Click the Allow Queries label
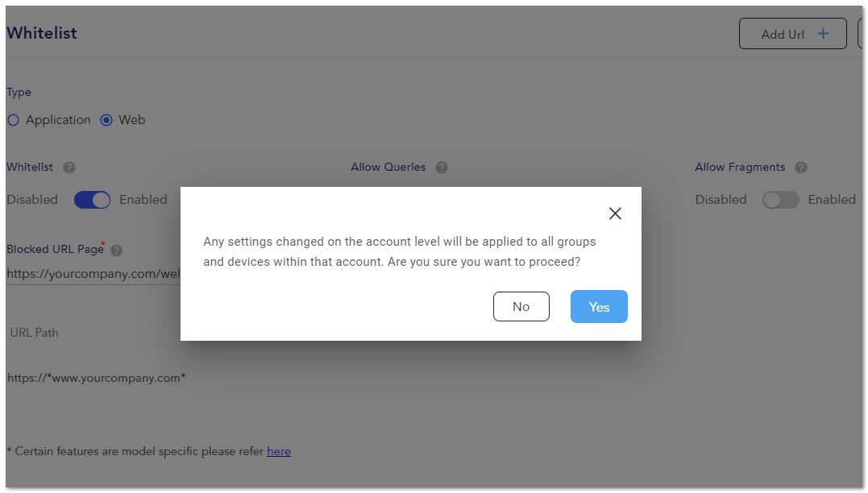This screenshot has height=493, width=868. [x=388, y=167]
